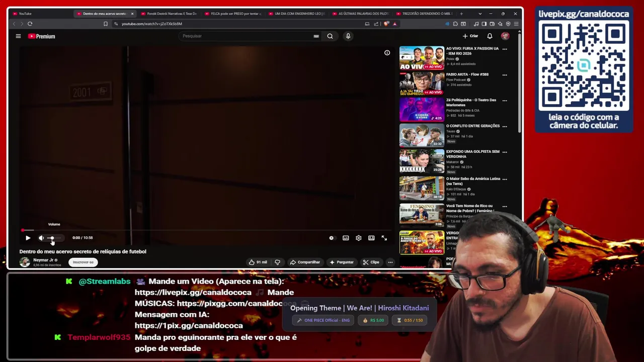Open options menu for Nome de Rico video
The height and width of the screenshot is (362, 644).
(x=505, y=206)
